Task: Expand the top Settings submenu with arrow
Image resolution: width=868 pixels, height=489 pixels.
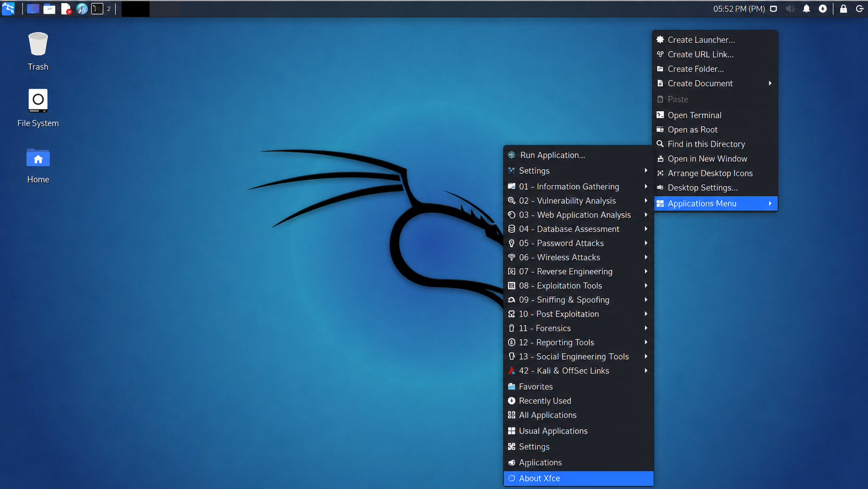Action: (x=578, y=170)
